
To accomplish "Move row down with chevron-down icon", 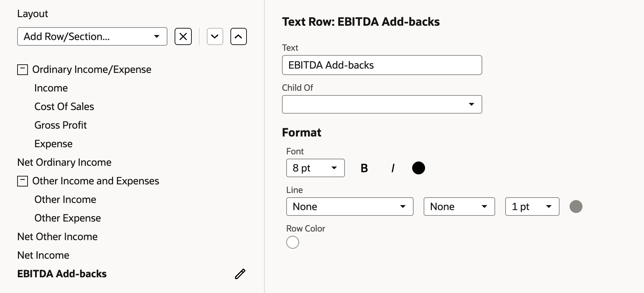I will [215, 36].
